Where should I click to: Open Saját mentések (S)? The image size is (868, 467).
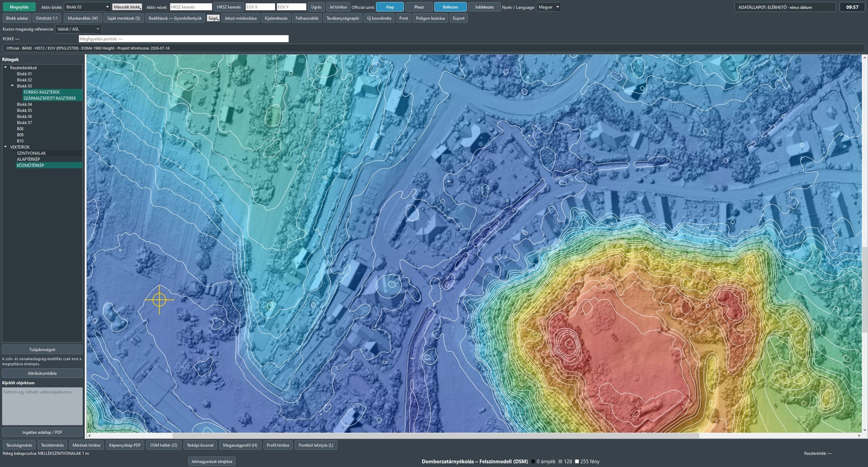tap(123, 19)
